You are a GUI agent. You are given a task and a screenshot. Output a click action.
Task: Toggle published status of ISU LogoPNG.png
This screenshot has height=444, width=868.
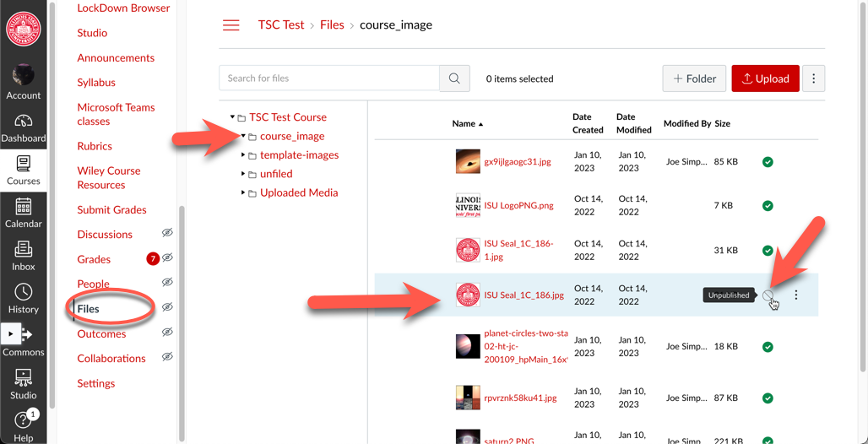(768, 206)
